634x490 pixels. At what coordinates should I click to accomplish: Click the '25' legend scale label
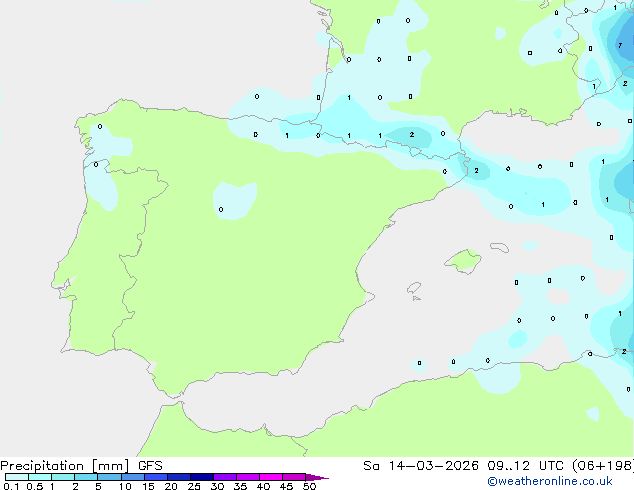tap(194, 486)
